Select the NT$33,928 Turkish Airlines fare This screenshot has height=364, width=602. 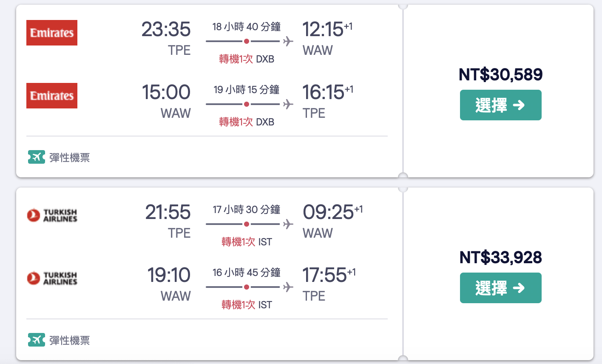click(x=501, y=288)
